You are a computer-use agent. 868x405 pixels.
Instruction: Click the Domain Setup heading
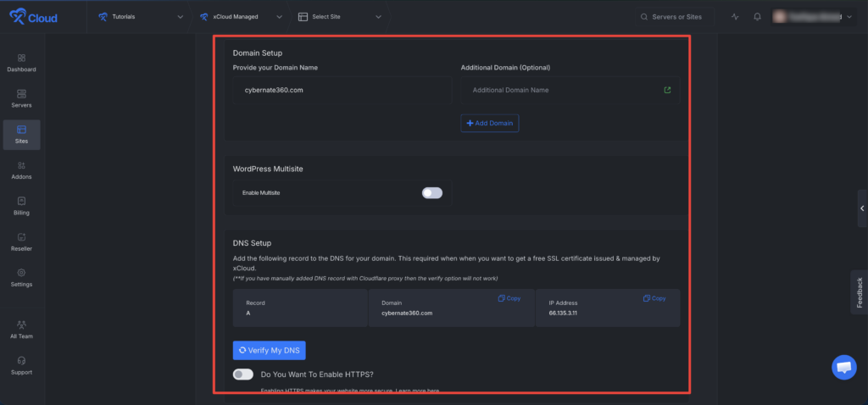[258, 53]
